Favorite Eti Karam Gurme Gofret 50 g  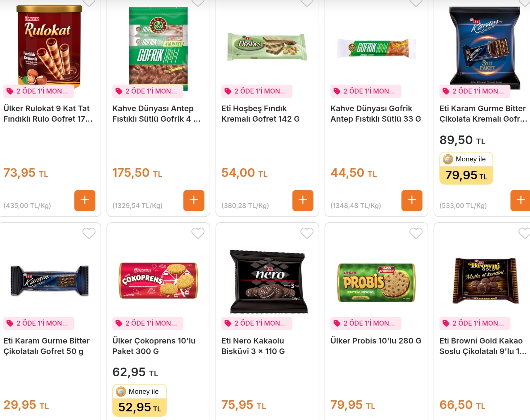click(x=89, y=233)
